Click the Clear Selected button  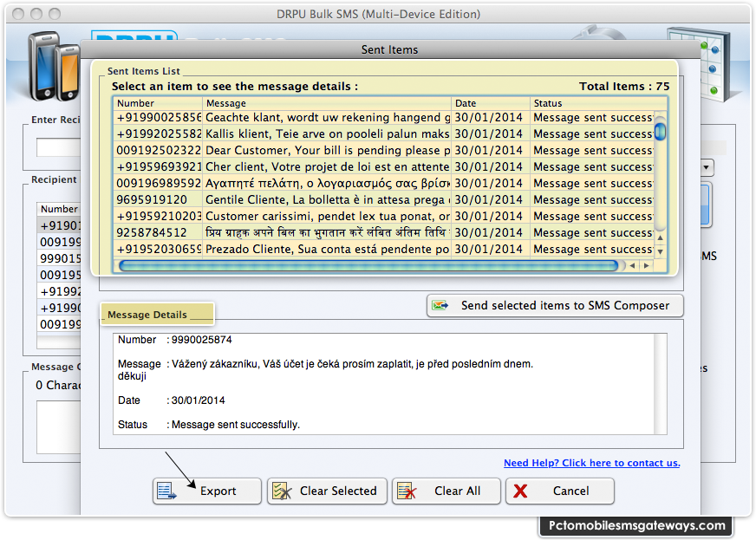click(327, 491)
